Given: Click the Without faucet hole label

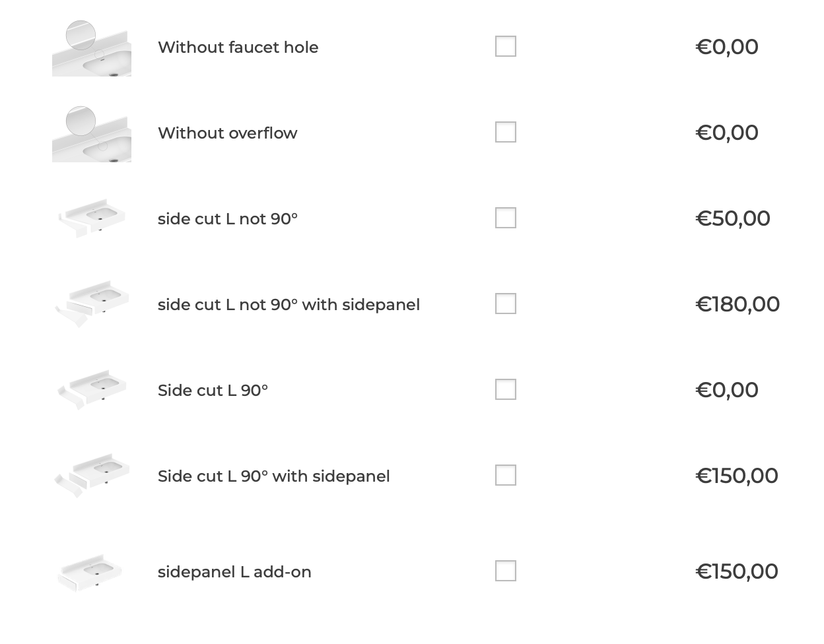Looking at the screenshot, I should (238, 48).
